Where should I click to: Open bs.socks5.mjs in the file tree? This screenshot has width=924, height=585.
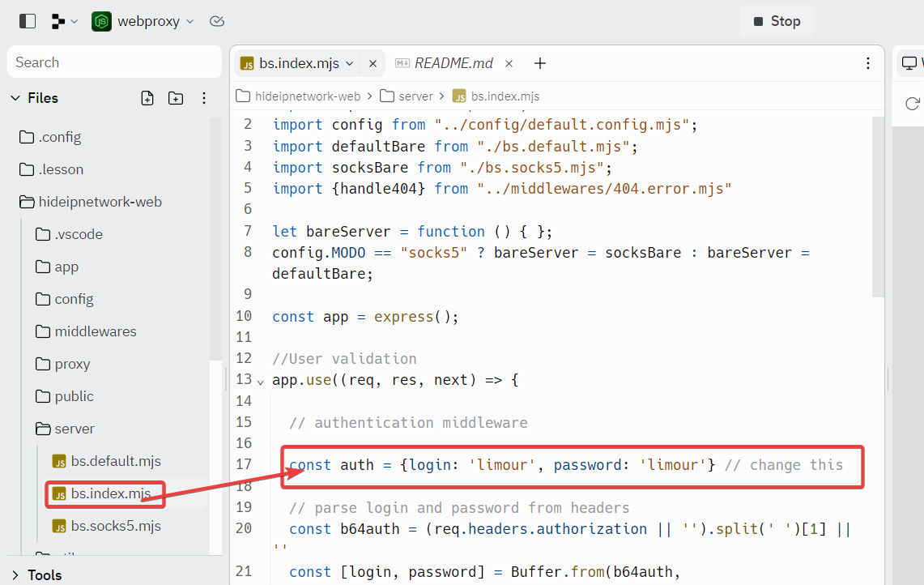tap(115, 526)
